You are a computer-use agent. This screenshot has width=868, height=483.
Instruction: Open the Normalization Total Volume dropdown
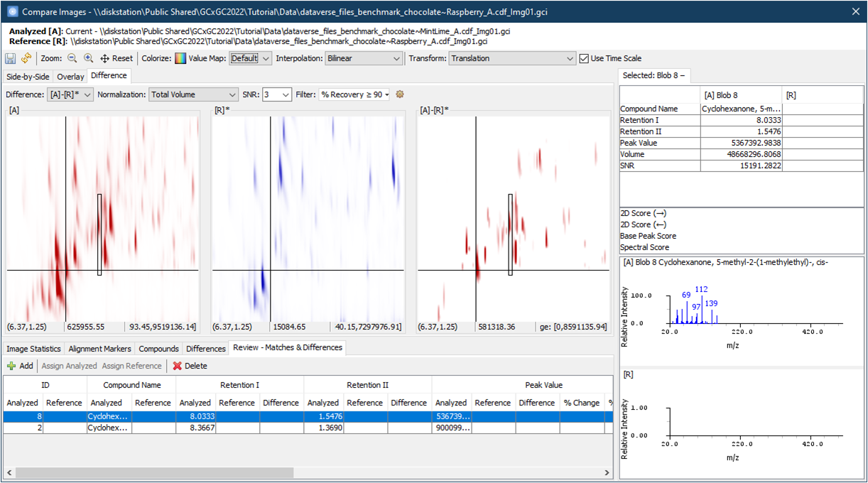point(193,94)
